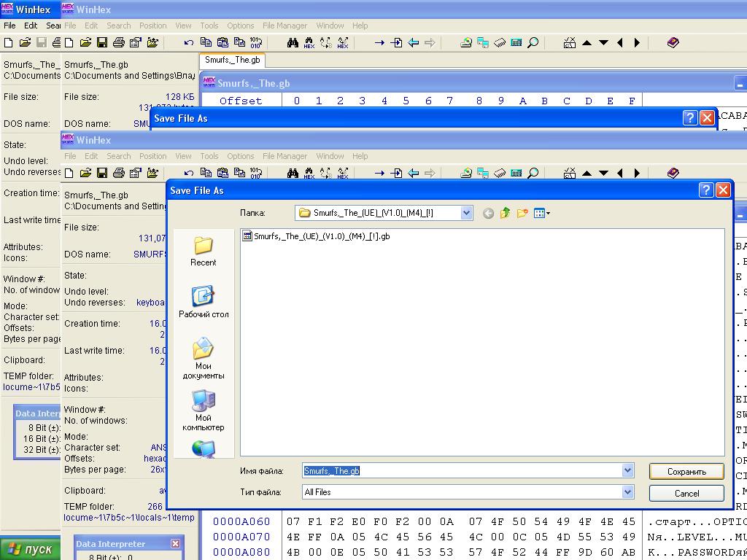Click offset 0000A080 in hex view

click(241, 553)
